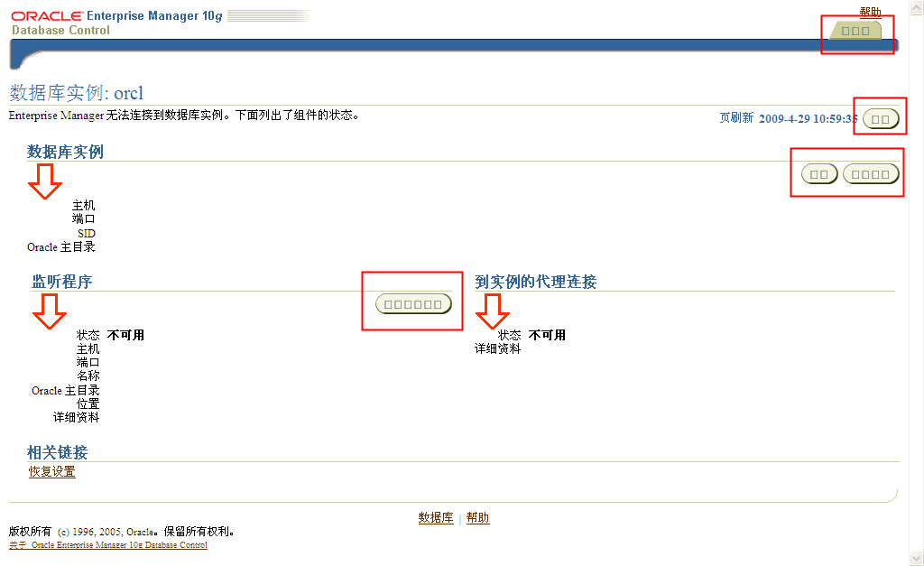Follow the 数据库 link in the footer
This screenshot has height=566, width=924.
[x=436, y=518]
